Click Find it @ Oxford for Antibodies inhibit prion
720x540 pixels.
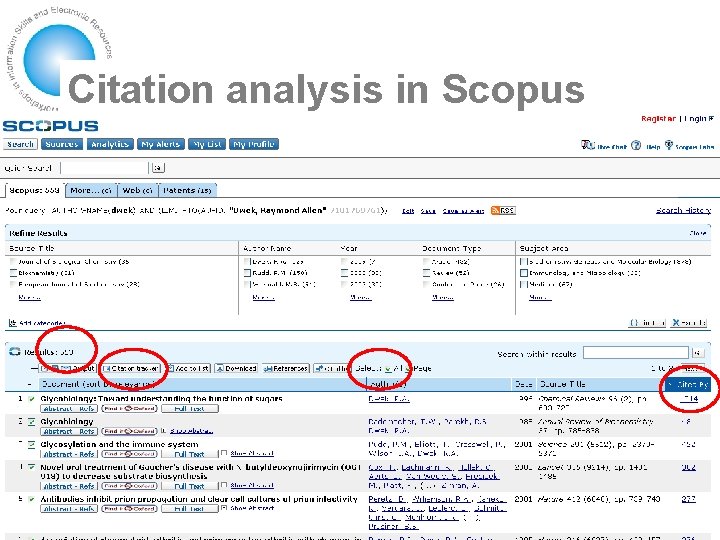129,509
